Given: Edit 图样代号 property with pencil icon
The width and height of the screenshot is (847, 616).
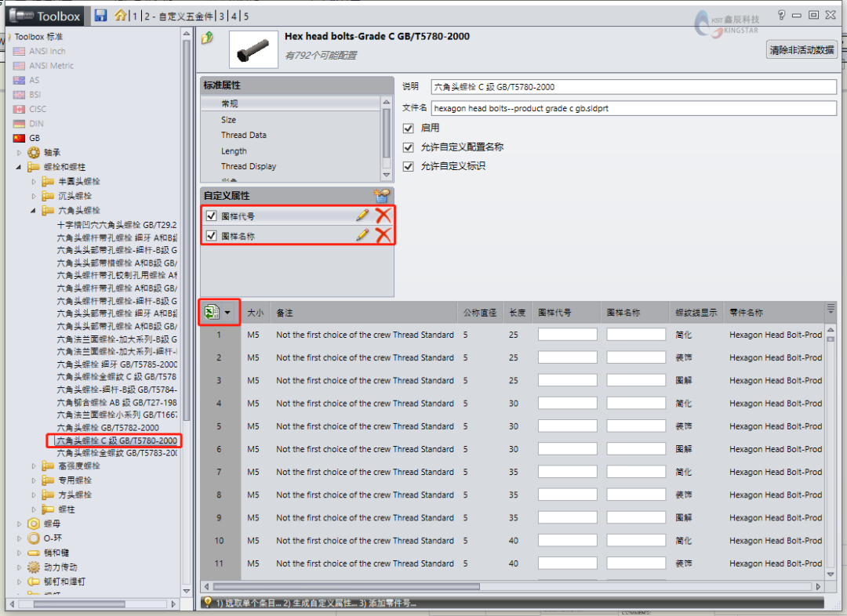Looking at the screenshot, I should pyautogui.click(x=362, y=216).
